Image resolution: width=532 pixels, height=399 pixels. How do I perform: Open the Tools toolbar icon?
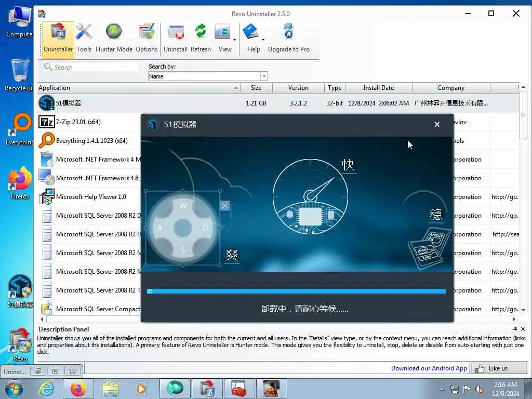point(84,38)
